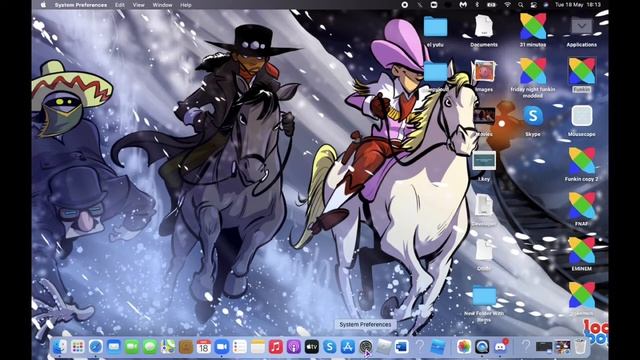Open the Trash in the Dock
Image resolution: width=640 pixels, height=360 pixels.
[x=580, y=347]
